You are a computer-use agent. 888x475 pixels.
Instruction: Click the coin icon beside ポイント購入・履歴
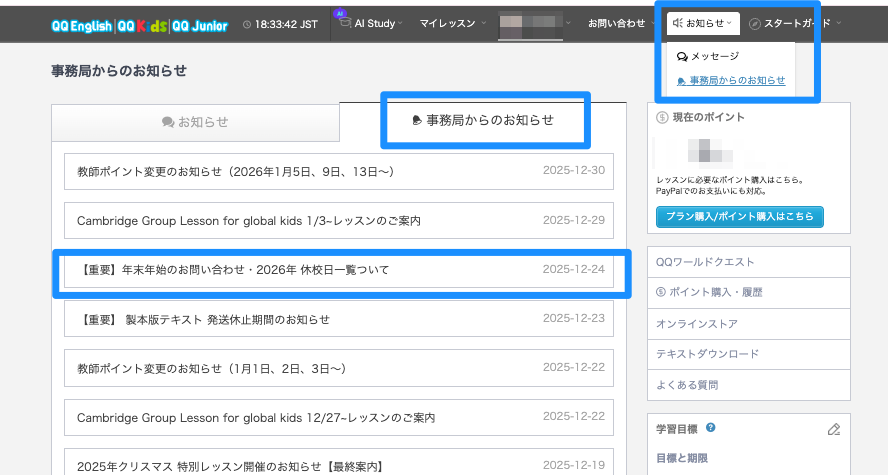point(661,292)
